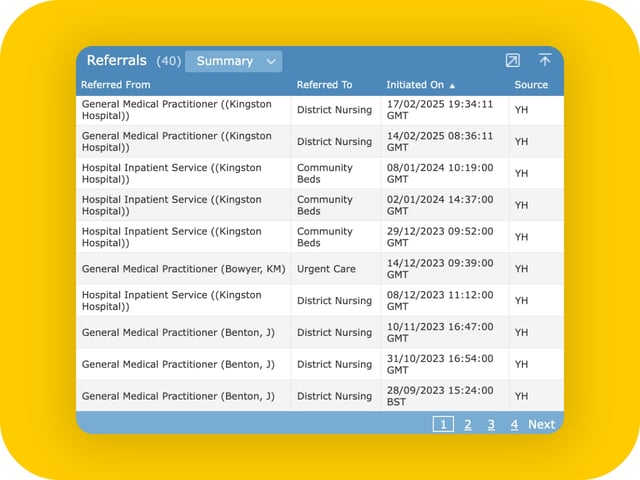Click the Source column header
640x480 pixels.
[531, 85]
